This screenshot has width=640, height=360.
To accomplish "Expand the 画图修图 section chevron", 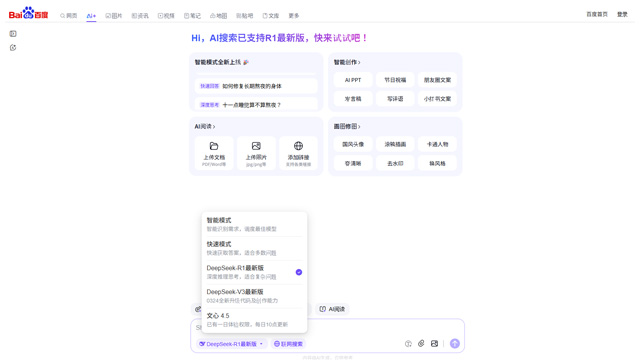I will coord(359,127).
